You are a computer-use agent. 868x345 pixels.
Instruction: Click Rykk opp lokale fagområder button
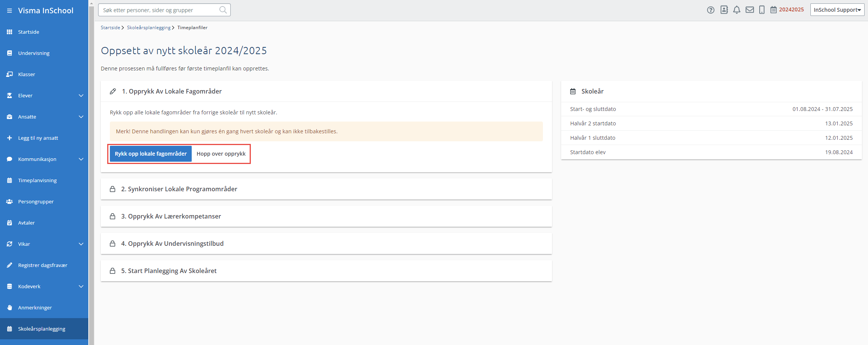click(151, 154)
